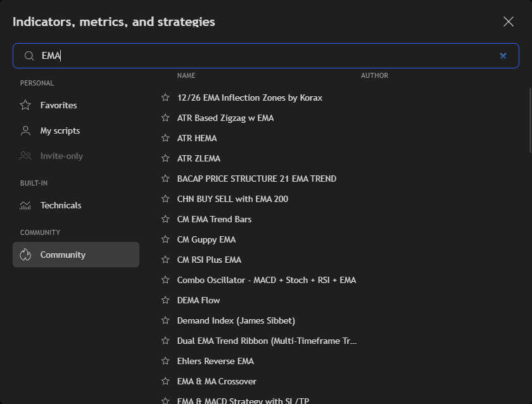Favorite the CM RSI Plus EMA script

pos(165,260)
